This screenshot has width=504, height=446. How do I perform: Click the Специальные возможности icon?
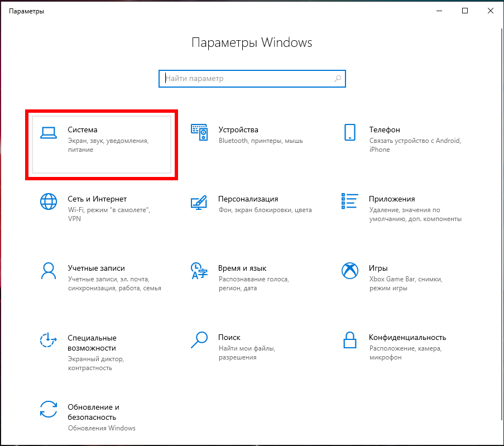[49, 340]
